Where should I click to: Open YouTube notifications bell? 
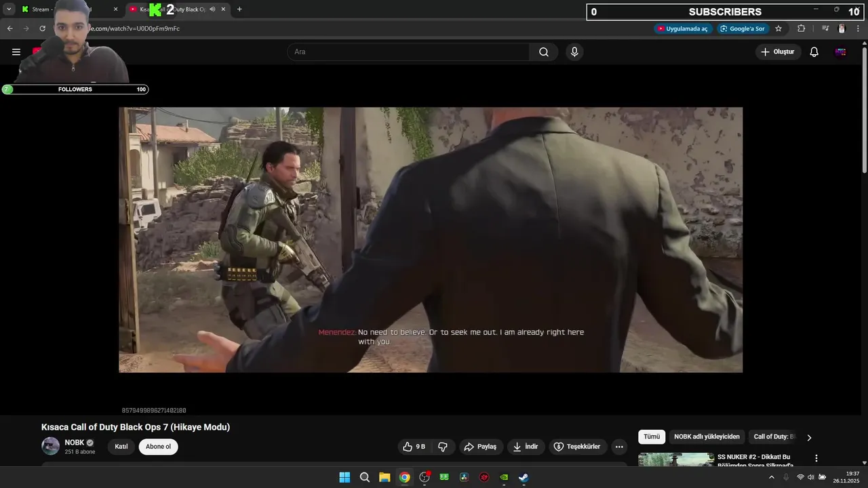814,52
